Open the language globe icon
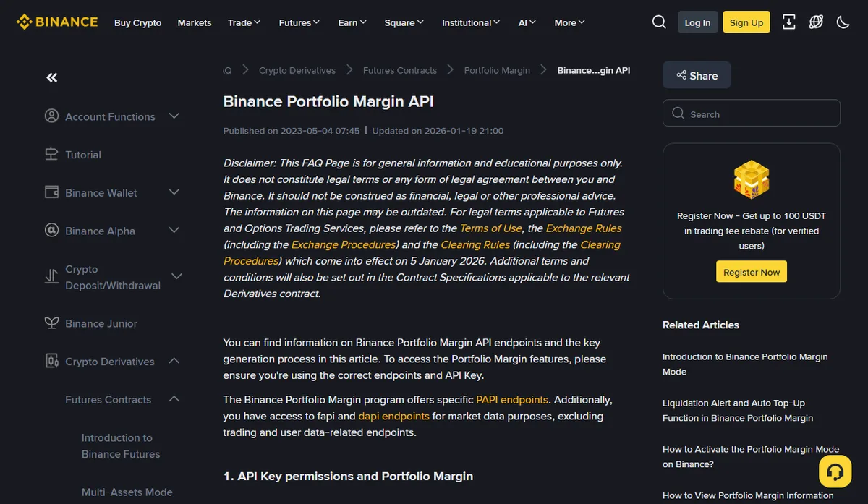 (x=816, y=22)
